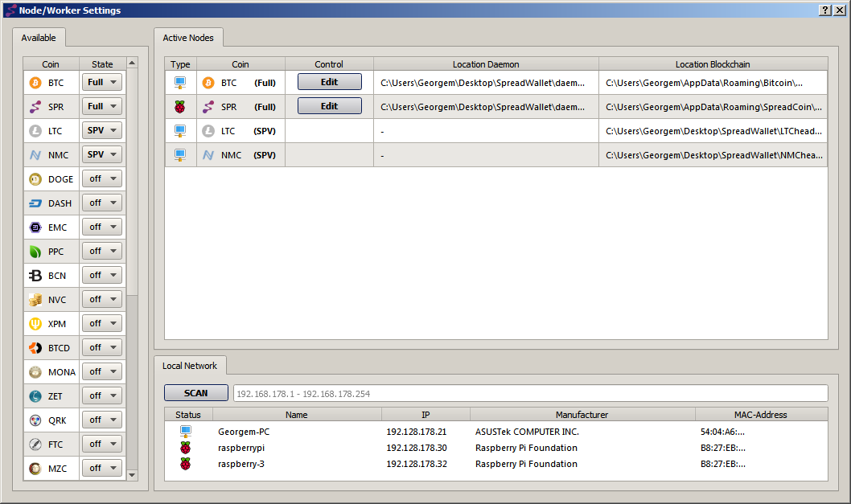This screenshot has height=504, width=851.
Task: Open the EMC state dropdown
Action: click(x=102, y=227)
